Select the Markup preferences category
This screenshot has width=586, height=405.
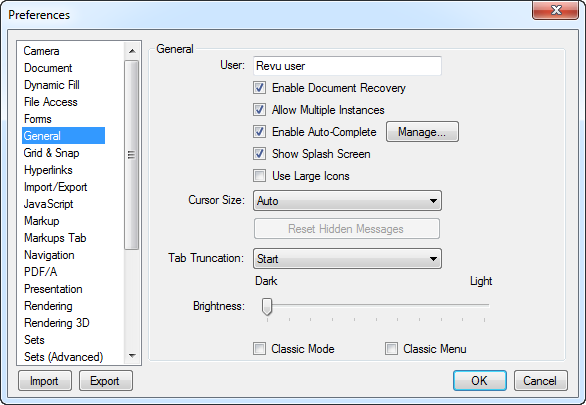41,221
